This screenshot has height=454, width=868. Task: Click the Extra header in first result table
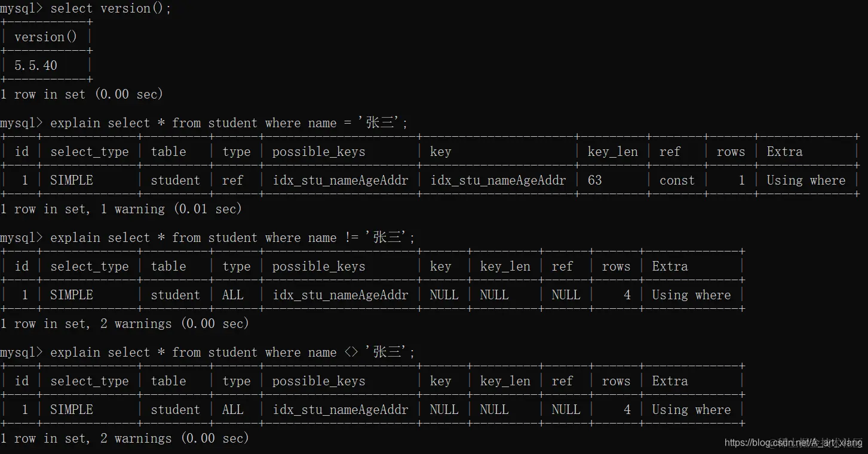[x=784, y=152]
